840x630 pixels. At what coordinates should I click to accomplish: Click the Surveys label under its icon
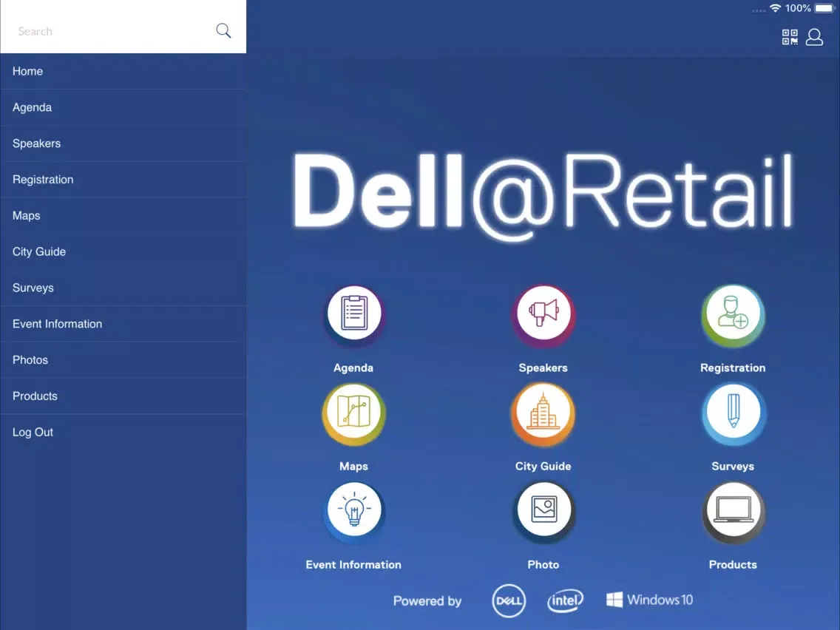732,466
